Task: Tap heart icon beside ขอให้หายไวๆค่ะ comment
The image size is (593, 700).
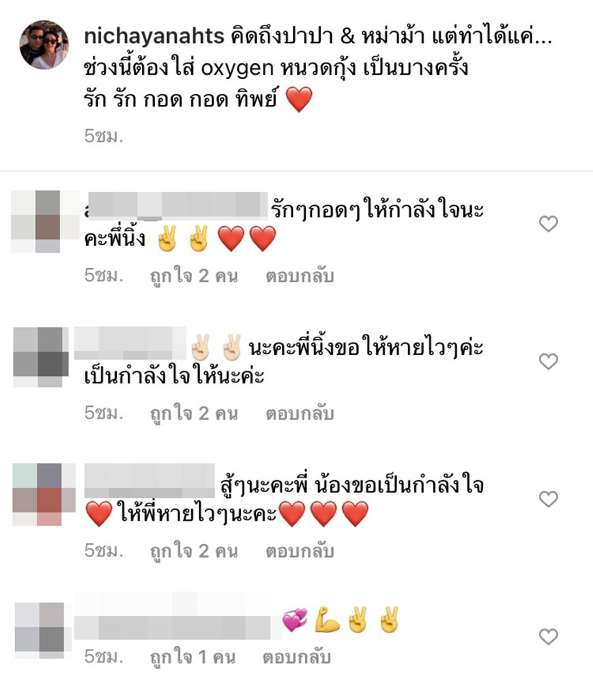Action: [549, 361]
